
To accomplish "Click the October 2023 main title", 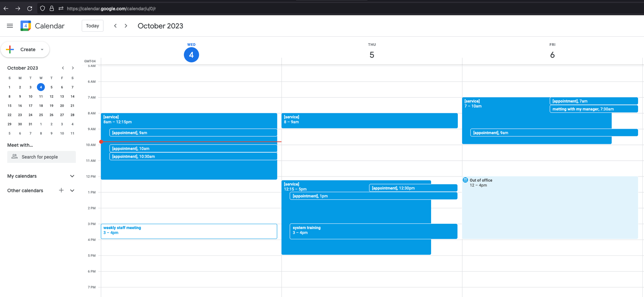I will pyautogui.click(x=160, y=26).
